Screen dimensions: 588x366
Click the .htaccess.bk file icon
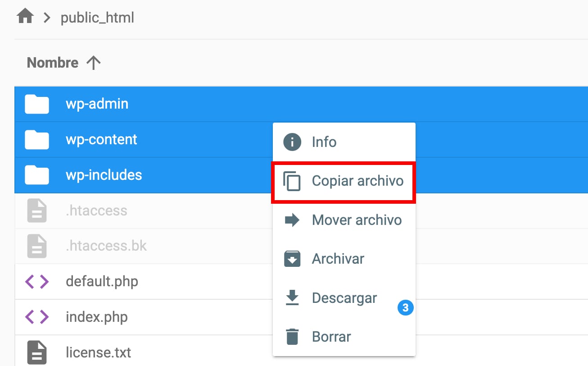37,246
